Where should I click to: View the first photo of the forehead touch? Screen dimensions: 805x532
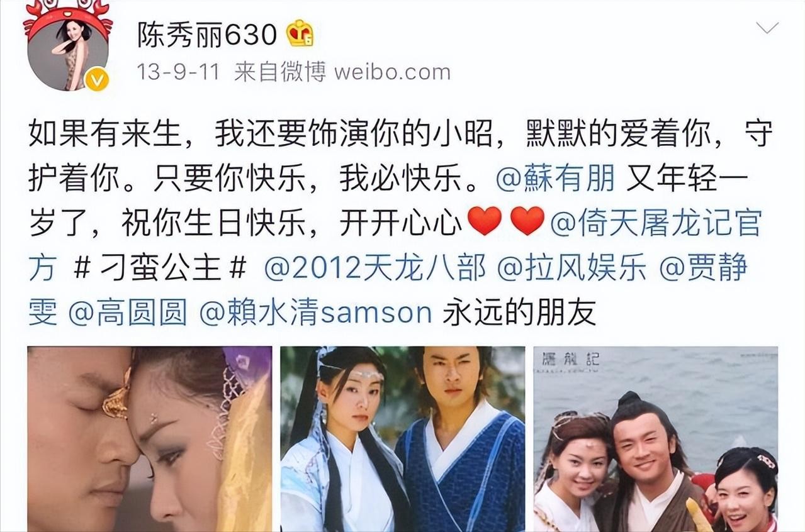click(x=150, y=439)
